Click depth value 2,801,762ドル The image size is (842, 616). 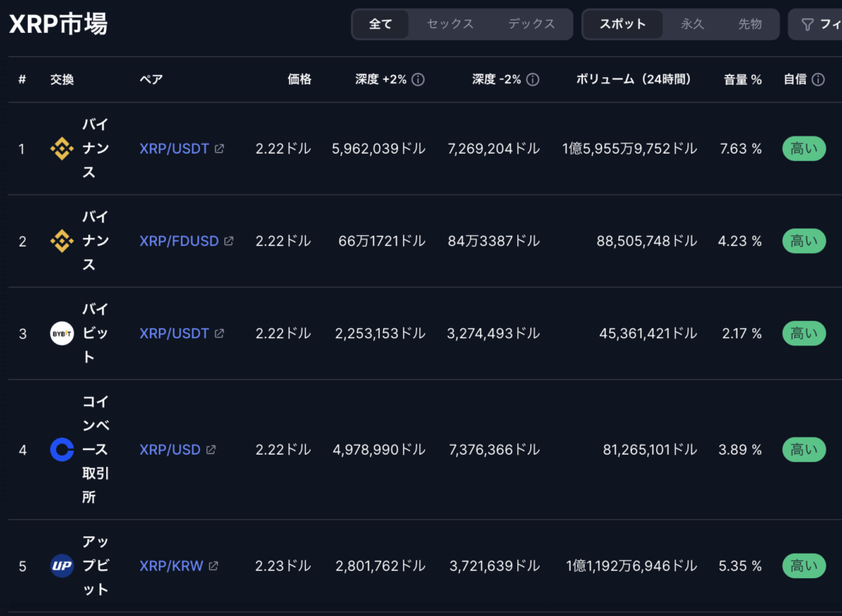(x=380, y=566)
